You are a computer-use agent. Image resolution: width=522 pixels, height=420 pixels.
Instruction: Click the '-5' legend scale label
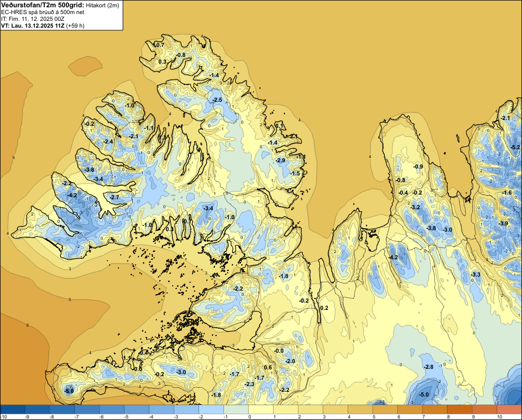point(126,417)
